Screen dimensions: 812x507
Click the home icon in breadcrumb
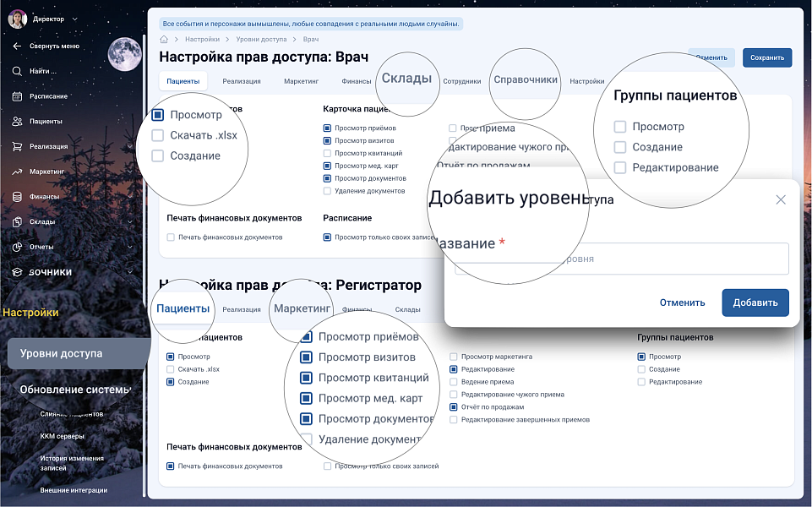164,40
